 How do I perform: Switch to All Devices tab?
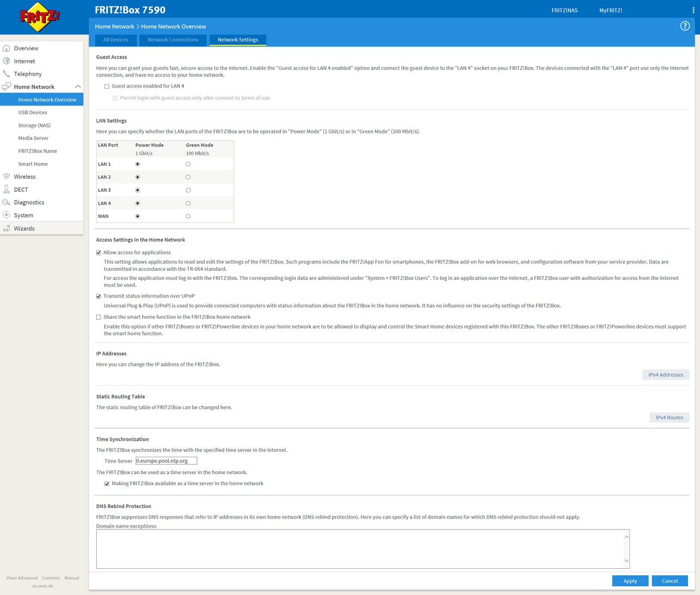tap(116, 40)
